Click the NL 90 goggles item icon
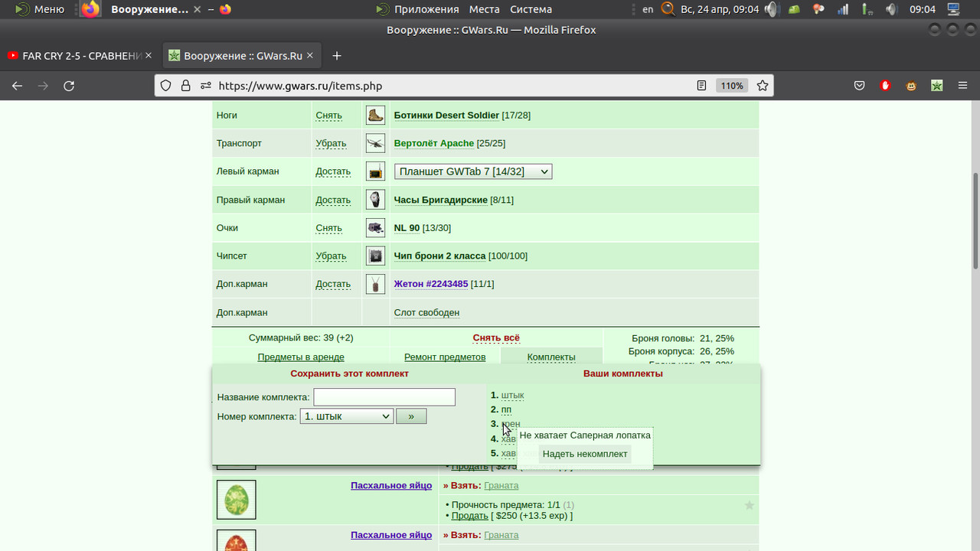980x551 pixels. [x=375, y=228]
